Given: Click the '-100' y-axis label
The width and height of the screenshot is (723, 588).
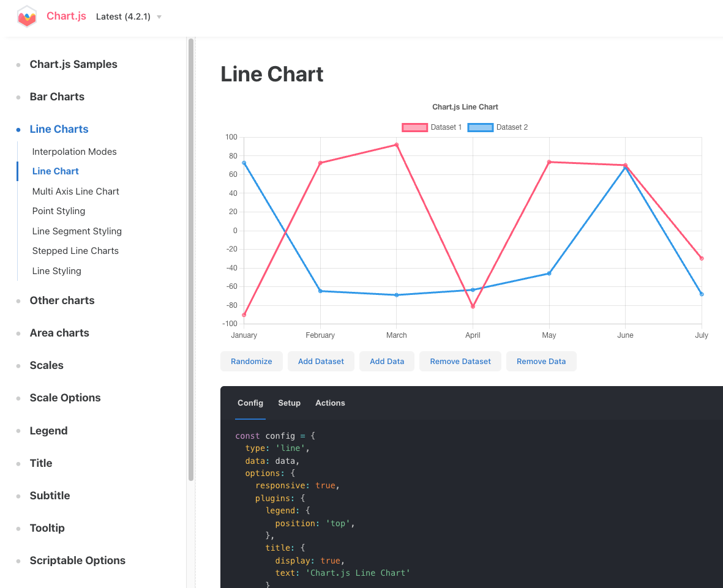Looking at the screenshot, I should [230, 324].
